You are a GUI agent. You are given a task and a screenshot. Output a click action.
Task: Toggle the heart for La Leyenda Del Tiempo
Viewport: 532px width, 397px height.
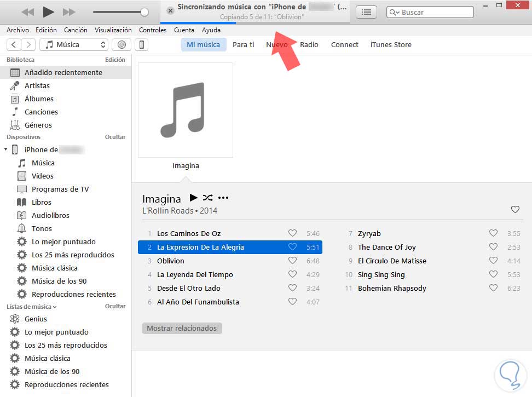coord(292,274)
